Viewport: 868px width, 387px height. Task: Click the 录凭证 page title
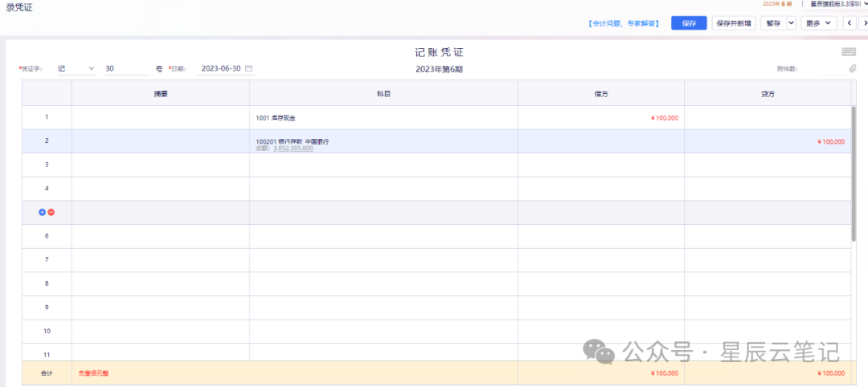(19, 8)
